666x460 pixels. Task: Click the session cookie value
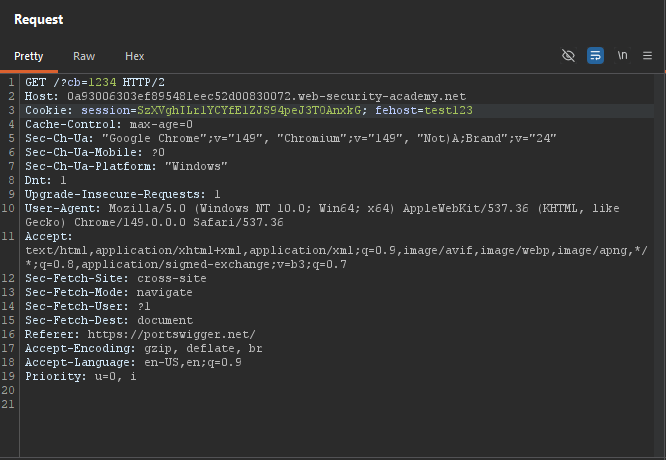[x=249, y=110]
